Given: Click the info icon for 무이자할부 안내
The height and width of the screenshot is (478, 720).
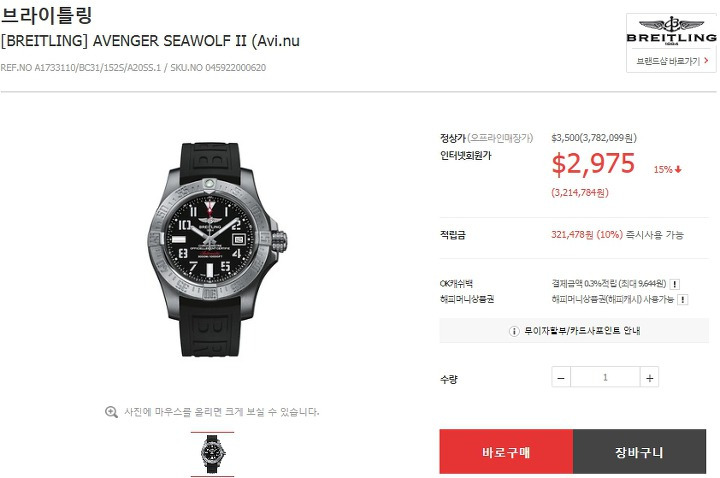Looking at the screenshot, I should tap(514, 331).
